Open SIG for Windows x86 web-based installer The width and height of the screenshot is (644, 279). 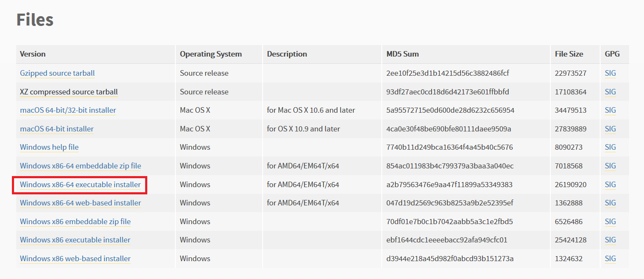click(x=610, y=259)
